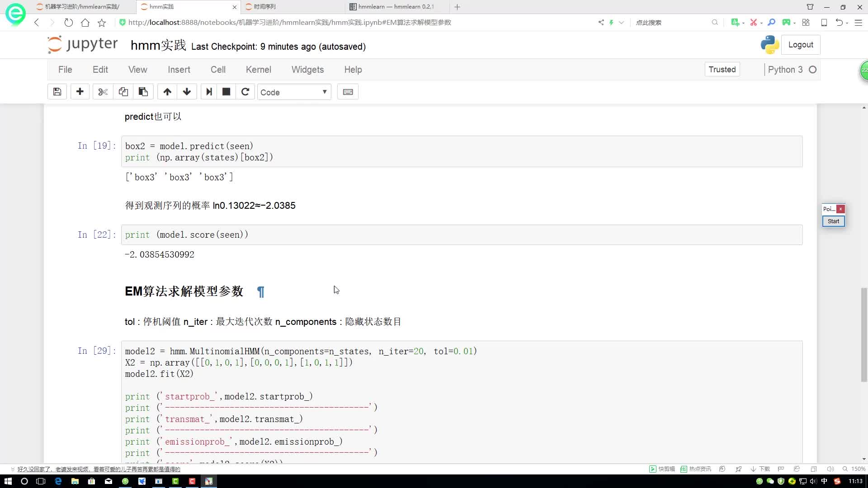Copy selected cells icon in Jupyter toolbar
The width and height of the screenshot is (868, 488).
pyautogui.click(x=123, y=92)
